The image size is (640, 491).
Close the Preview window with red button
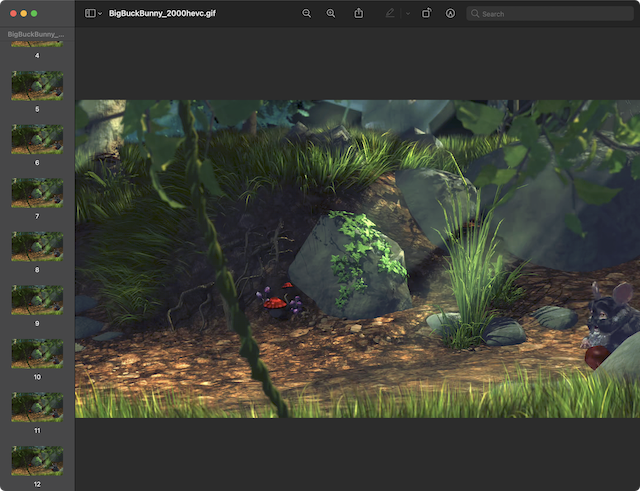pos(13,13)
